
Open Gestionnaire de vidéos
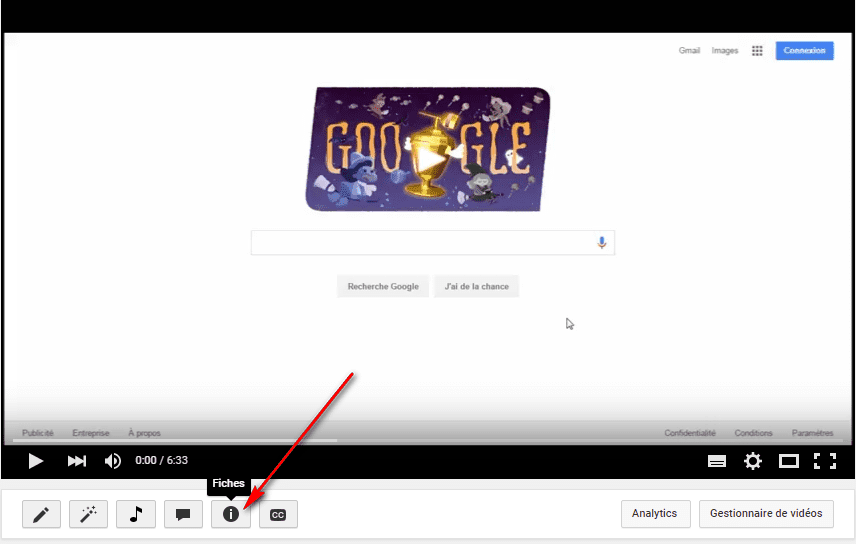pyautogui.click(x=766, y=514)
